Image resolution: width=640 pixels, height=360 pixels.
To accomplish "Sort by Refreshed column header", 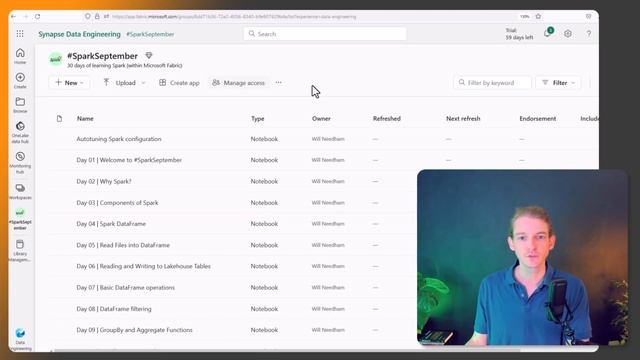I will click(387, 118).
